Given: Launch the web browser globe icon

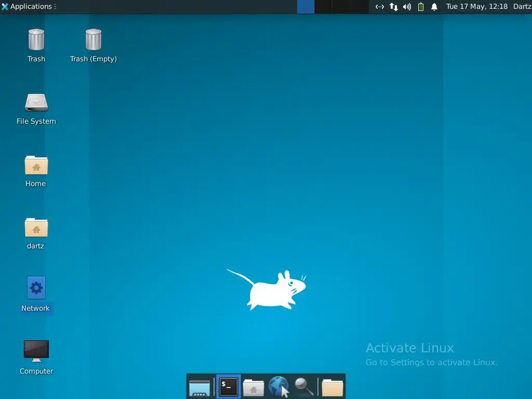Looking at the screenshot, I should coord(278,387).
